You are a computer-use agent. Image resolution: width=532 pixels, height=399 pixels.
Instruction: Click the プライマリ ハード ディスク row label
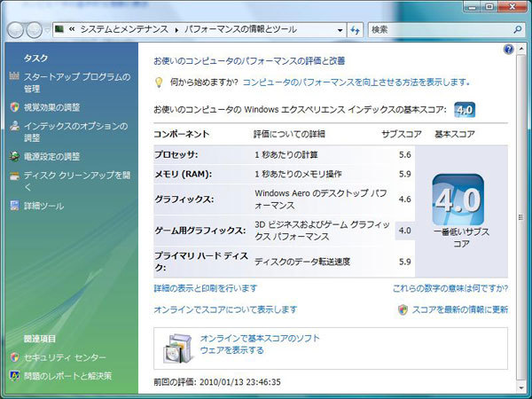tap(201, 262)
